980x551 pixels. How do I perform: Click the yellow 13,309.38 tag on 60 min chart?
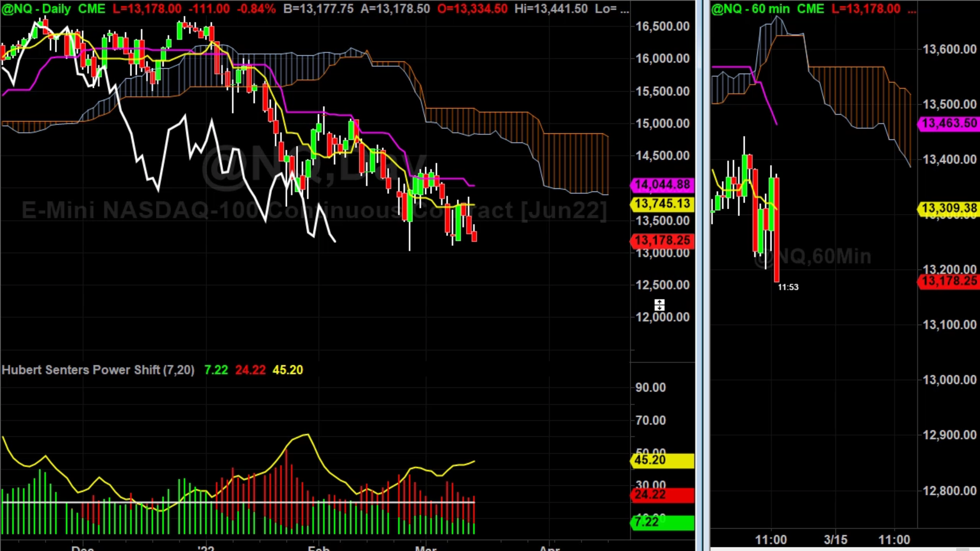coord(949,208)
